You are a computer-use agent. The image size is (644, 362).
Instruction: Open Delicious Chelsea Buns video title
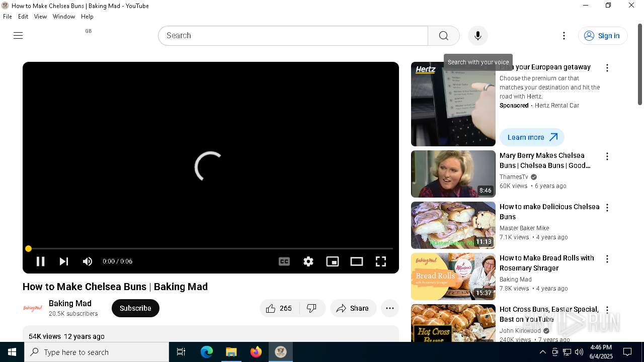pyautogui.click(x=549, y=212)
